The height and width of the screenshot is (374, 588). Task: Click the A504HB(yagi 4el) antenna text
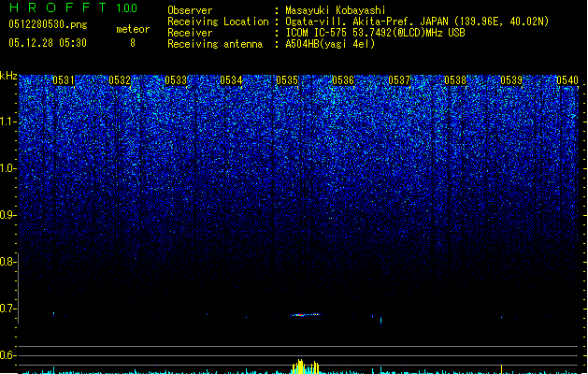330,44
